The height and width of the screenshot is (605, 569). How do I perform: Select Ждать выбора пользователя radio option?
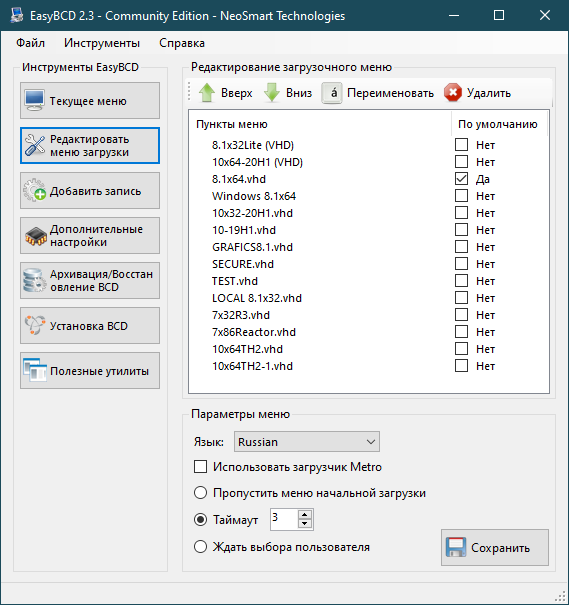pyautogui.click(x=200, y=547)
